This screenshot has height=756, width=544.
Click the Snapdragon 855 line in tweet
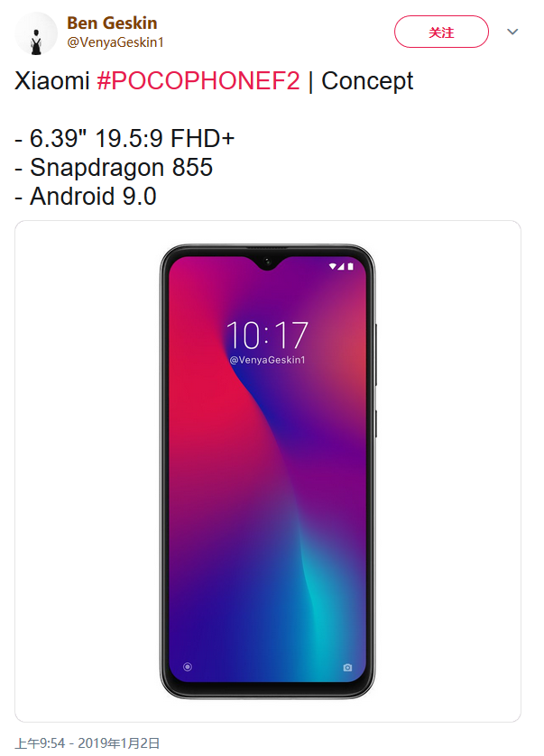(114, 168)
